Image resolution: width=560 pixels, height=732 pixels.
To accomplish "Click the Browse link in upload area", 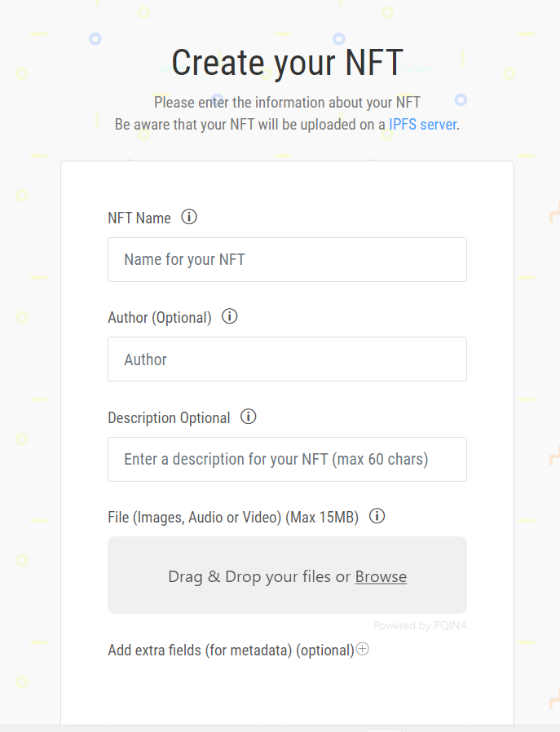I will pos(381,576).
